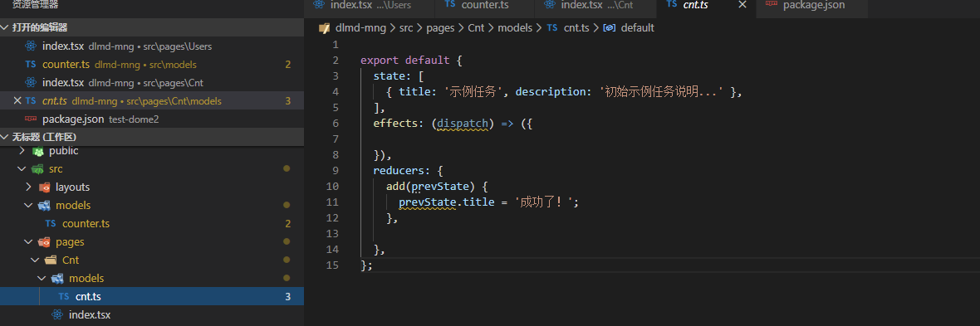This screenshot has height=326, width=980.
Task: Click the TS icon on cnt.ts tab
Action: pyautogui.click(x=672, y=4)
